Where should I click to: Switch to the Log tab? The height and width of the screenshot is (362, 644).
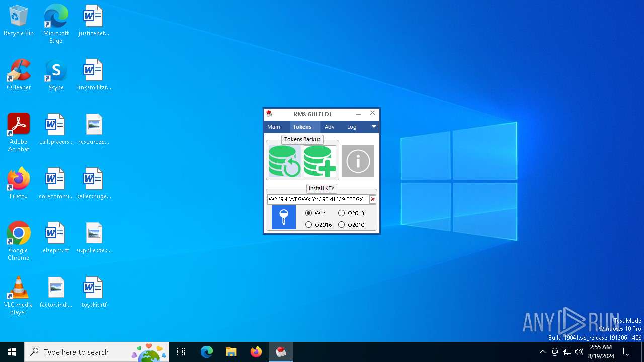[x=352, y=127]
